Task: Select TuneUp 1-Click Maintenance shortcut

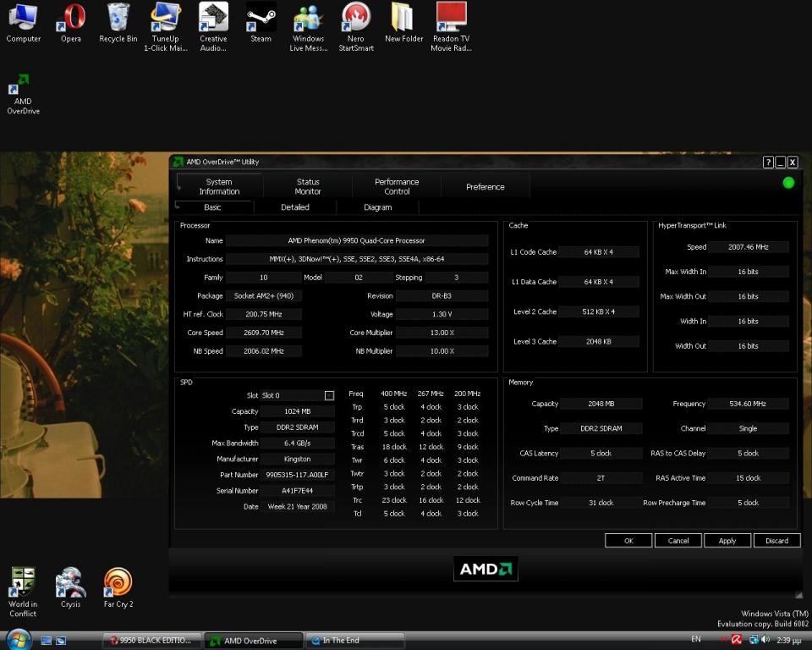Action: [166, 27]
